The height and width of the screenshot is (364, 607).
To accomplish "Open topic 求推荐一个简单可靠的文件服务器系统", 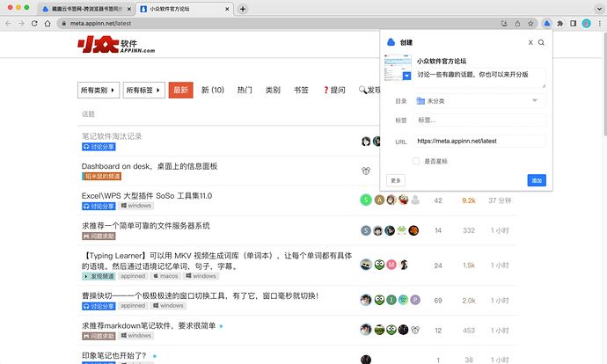I will 145,225.
